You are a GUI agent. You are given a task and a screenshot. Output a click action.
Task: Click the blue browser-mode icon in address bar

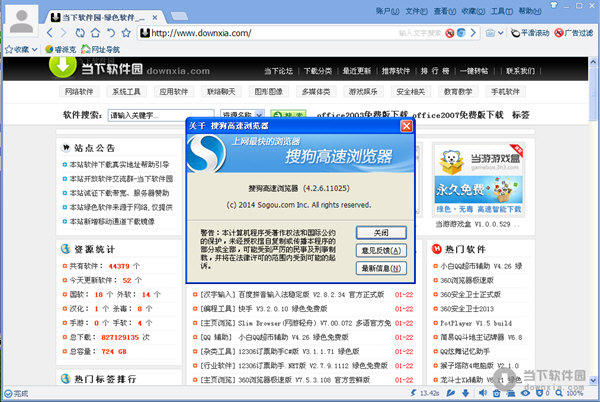click(461, 33)
